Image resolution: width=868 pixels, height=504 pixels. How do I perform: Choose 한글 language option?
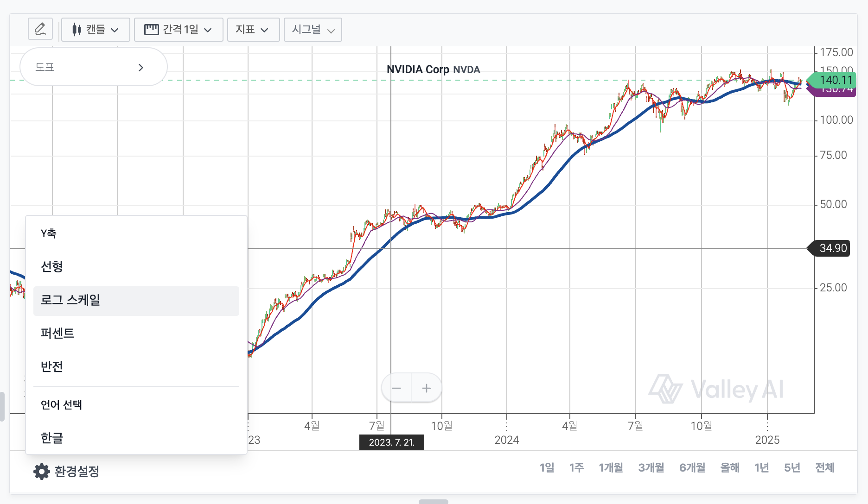click(136, 438)
